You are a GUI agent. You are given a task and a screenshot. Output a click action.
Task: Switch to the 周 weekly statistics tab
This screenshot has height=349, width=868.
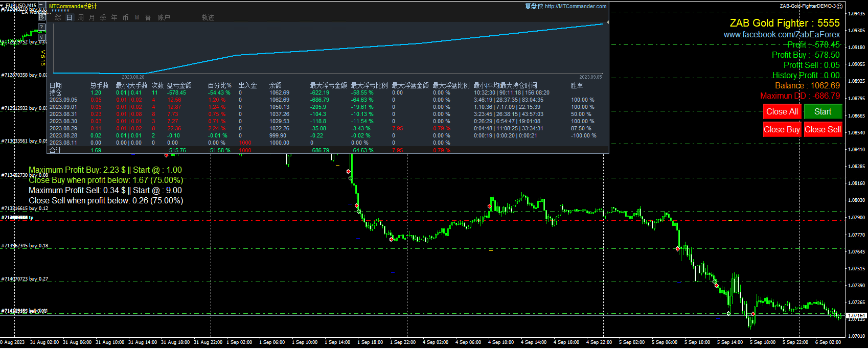pos(81,17)
